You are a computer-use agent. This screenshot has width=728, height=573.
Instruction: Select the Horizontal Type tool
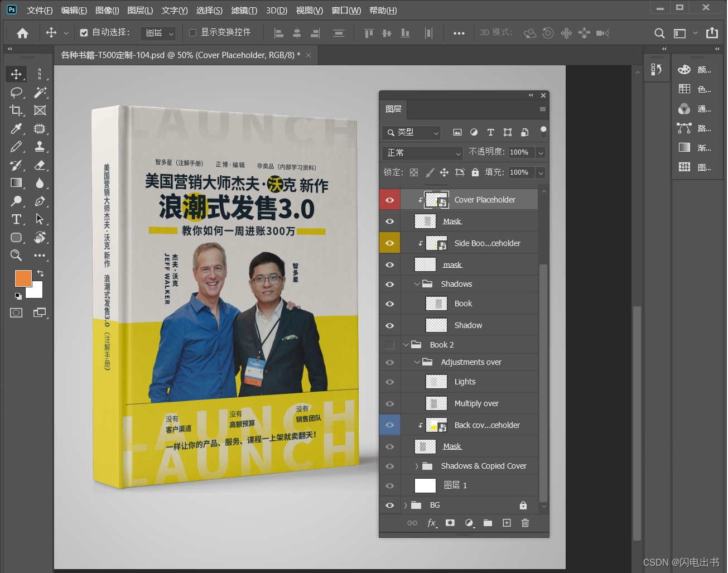(x=16, y=219)
